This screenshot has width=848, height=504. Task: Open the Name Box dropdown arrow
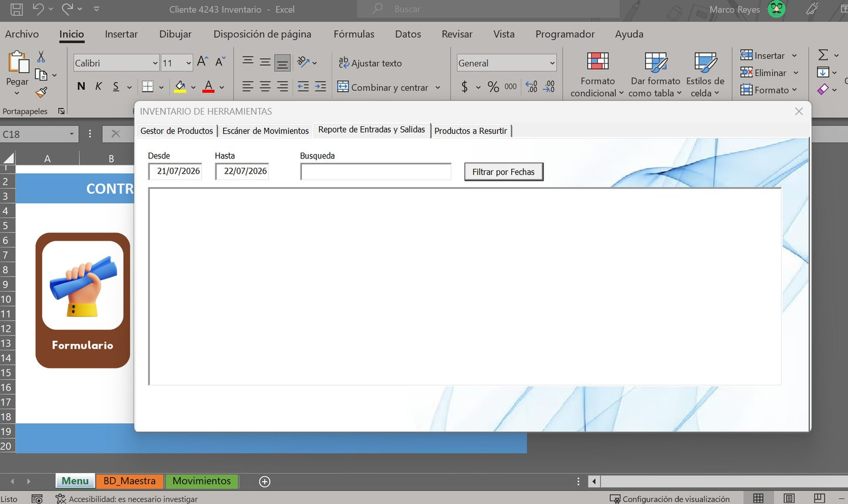pos(72,134)
